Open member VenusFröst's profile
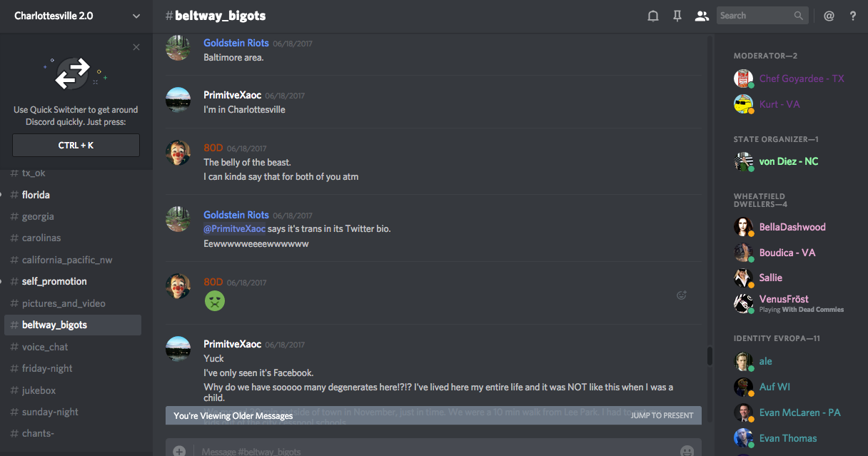This screenshot has height=456, width=868. pyautogui.click(x=784, y=299)
